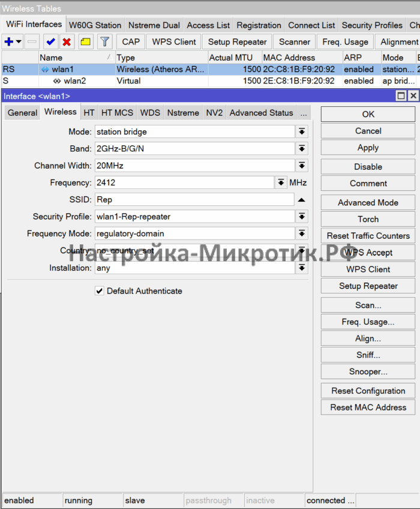Image resolution: width=420 pixels, height=509 pixels.
Task: Open the Advanced Status tab
Action: pyautogui.click(x=261, y=113)
